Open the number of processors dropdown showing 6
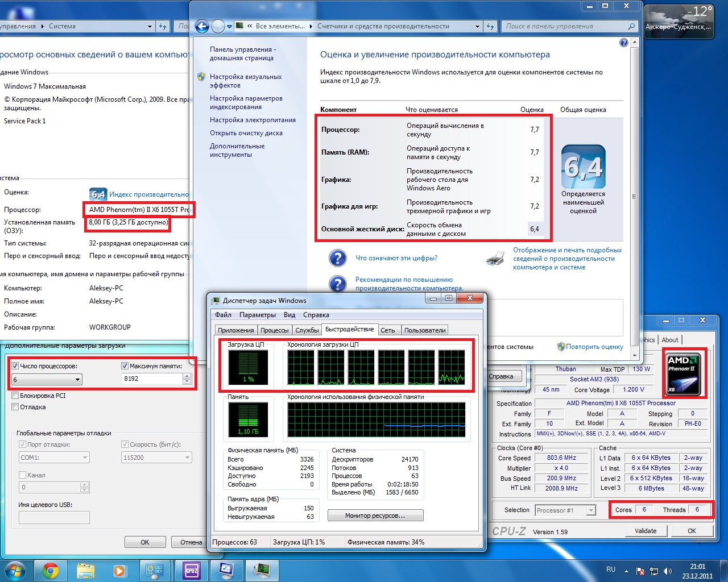 tap(47, 380)
